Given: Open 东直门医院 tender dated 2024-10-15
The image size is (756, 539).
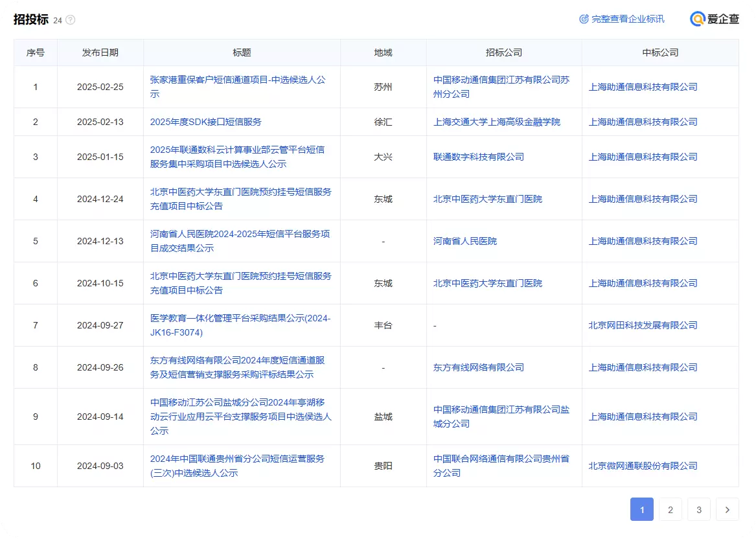Looking at the screenshot, I should click(240, 283).
